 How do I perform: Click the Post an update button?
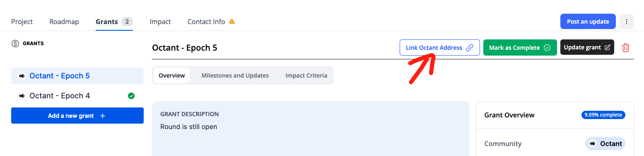pyautogui.click(x=588, y=22)
